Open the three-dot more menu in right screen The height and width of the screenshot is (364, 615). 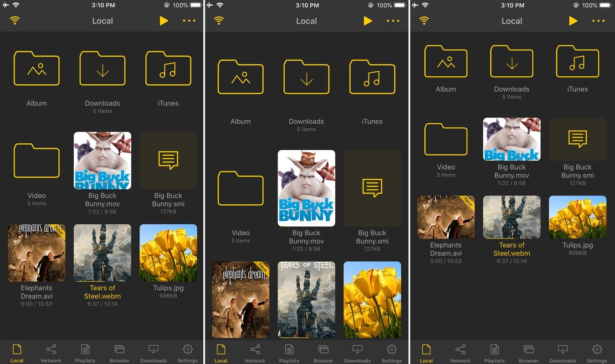pos(599,21)
